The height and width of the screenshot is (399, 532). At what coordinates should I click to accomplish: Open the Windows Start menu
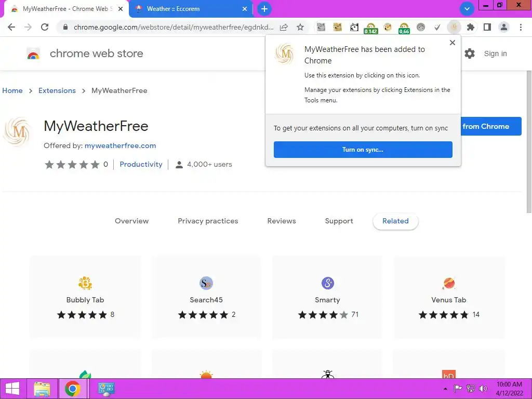(12, 389)
